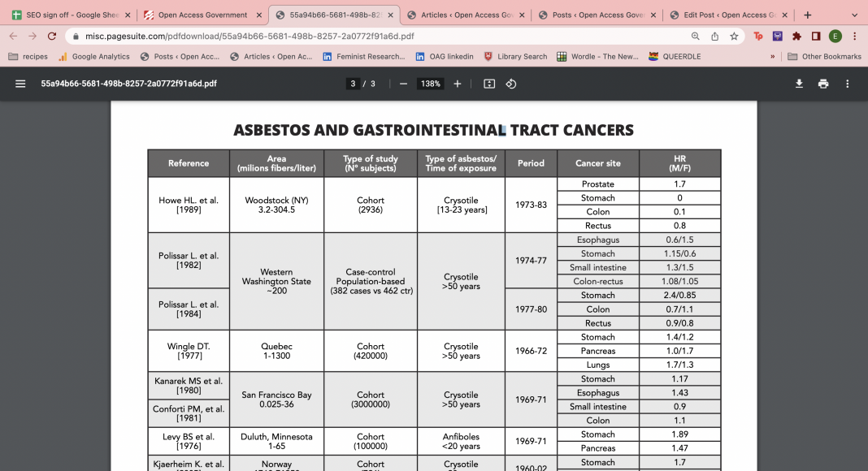Open the browser zoom magnifier in address bar
The image size is (868, 471).
pos(695,36)
